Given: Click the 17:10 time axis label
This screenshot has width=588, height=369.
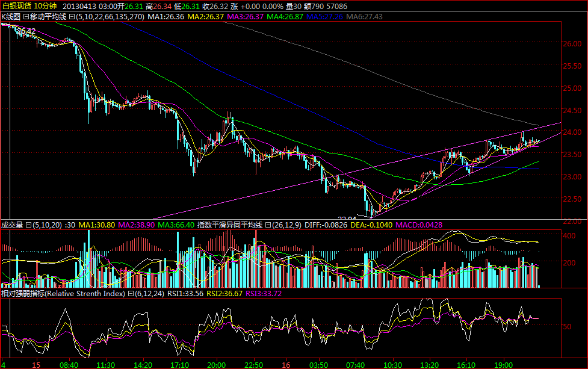Looking at the screenshot, I should point(179,365).
